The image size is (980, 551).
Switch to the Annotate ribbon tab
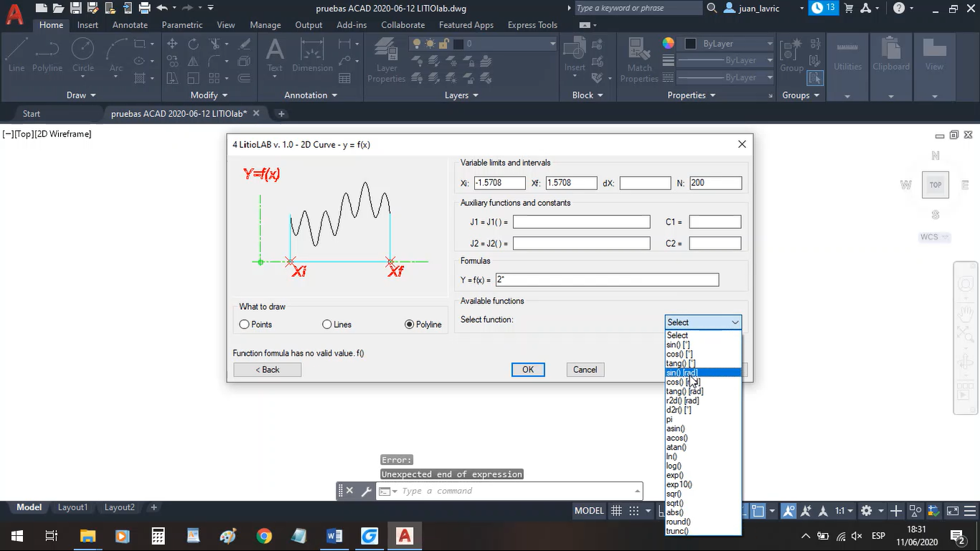click(x=130, y=25)
